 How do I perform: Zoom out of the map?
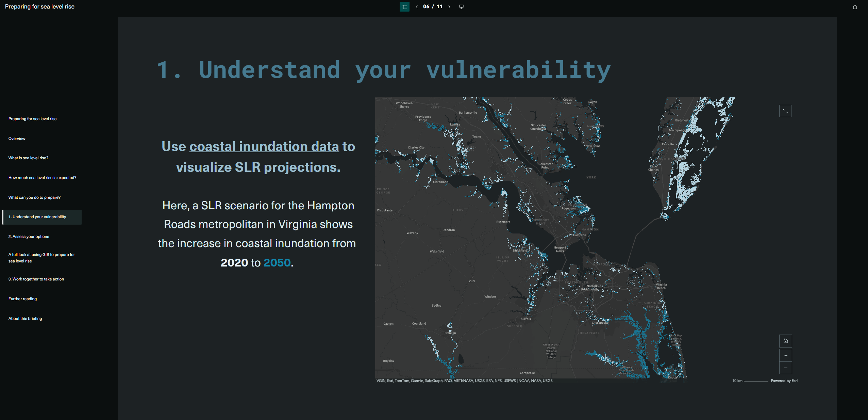click(785, 368)
